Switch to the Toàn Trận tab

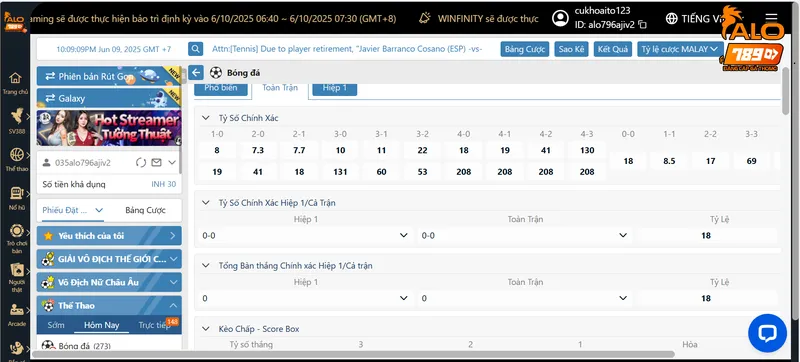(280, 88)
